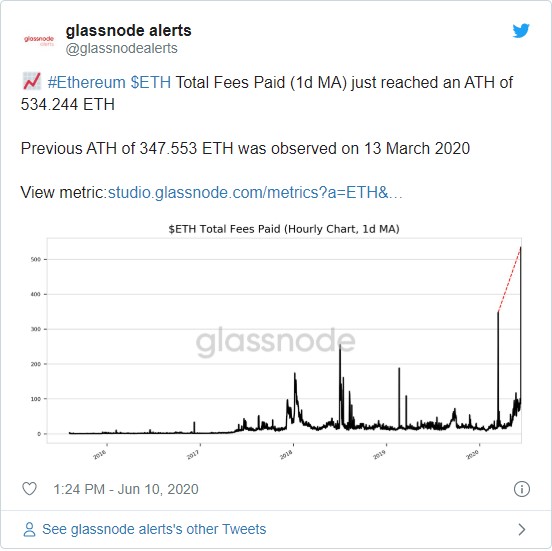This screenshot has width=552, height=551.
Task: Click the person icon beside other Tweets
Action: [29, 530]
